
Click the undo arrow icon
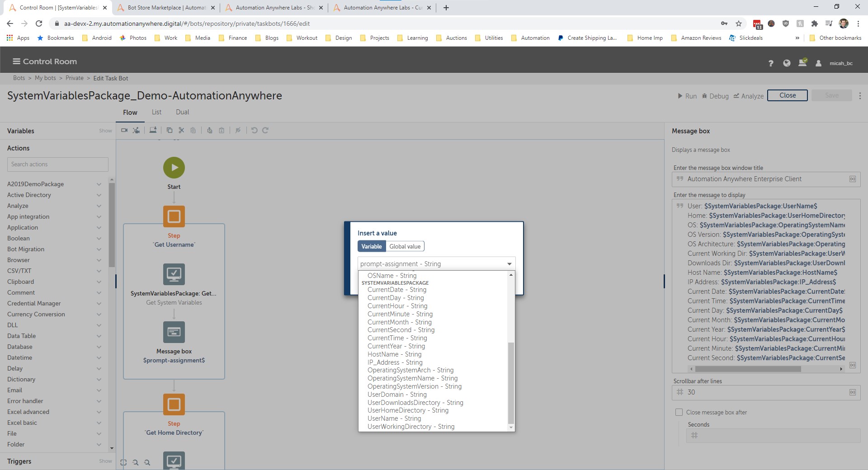point(254,130)
